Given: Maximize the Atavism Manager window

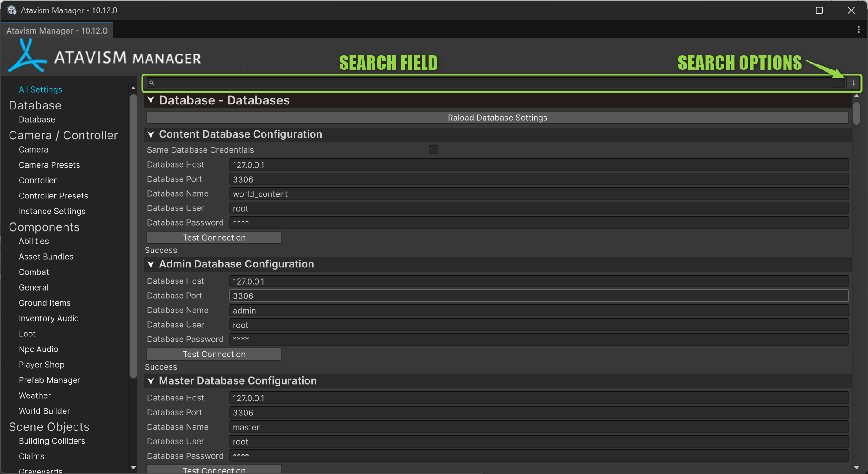Looking at the screenshot, I should coord(819,10).
